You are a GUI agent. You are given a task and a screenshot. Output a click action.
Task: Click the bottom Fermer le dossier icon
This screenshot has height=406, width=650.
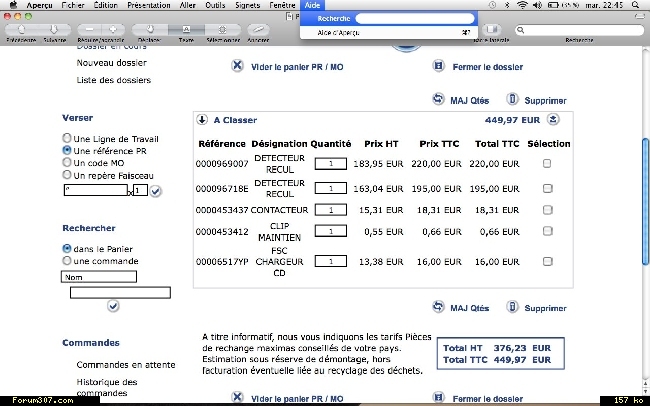(x=439, y=397)
